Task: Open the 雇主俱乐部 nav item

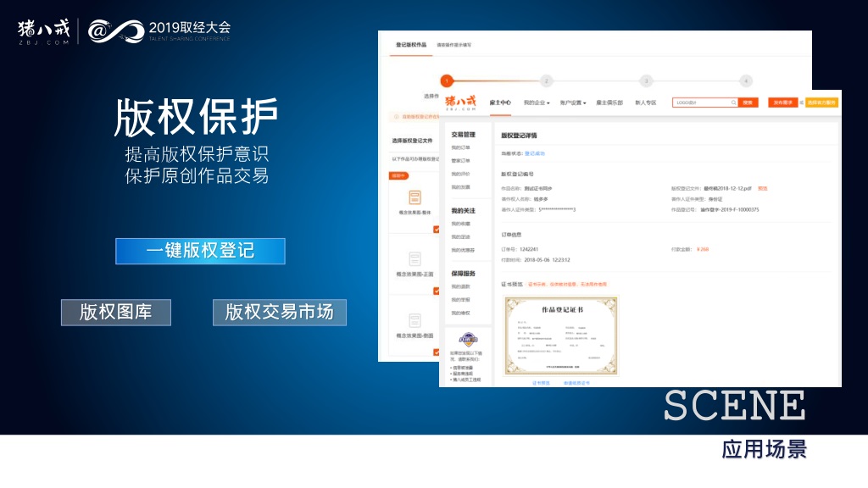Action: [609, 103]
